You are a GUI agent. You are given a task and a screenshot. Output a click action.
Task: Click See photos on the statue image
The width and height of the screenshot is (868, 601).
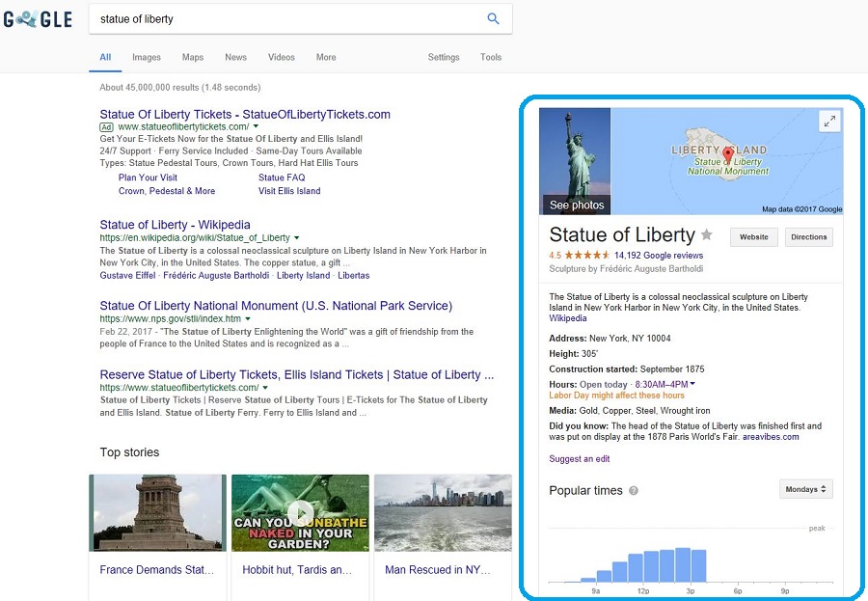[577, 205]
